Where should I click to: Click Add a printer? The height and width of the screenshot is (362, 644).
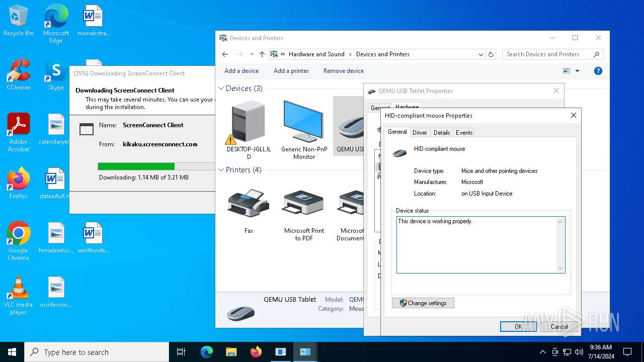coord(291,71)
